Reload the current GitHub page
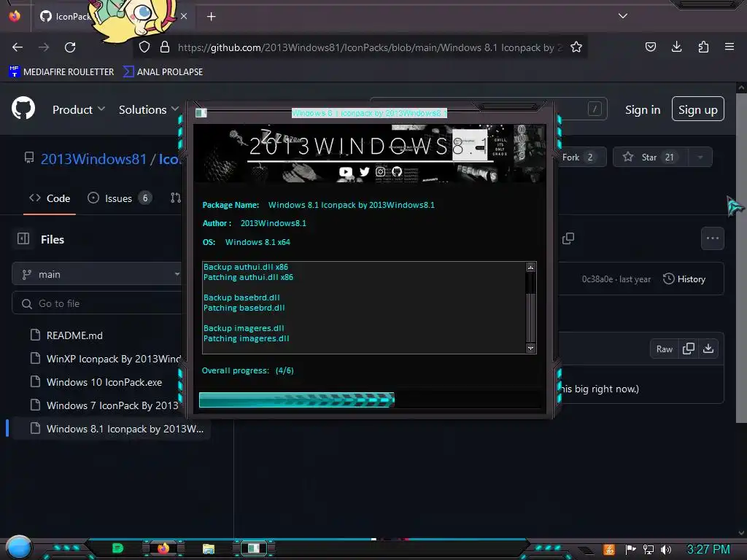The image size is (747, 560). coord(70,47)
